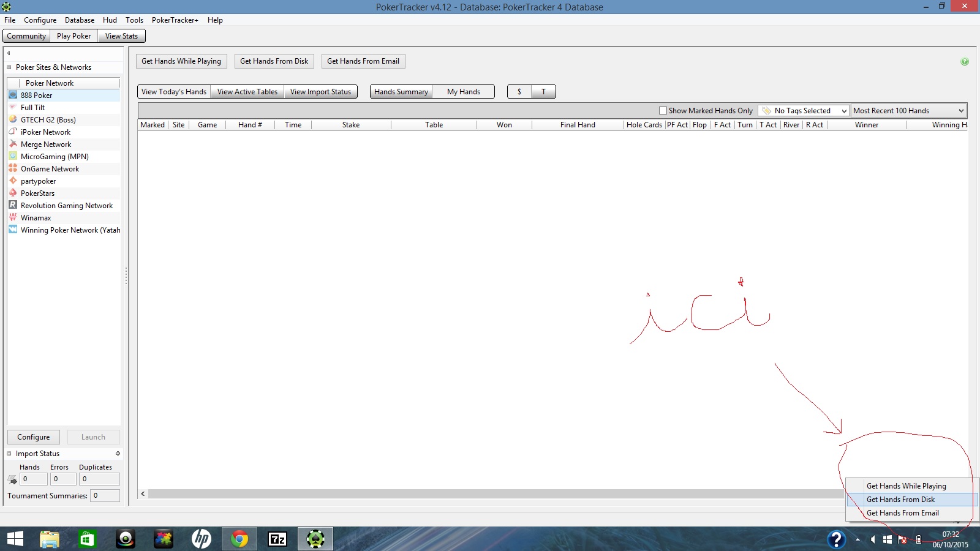Show hidden tray icons arrow
The height and width of the screenshot is (551, 980).
pyautogui.click(x=858, y=539)
